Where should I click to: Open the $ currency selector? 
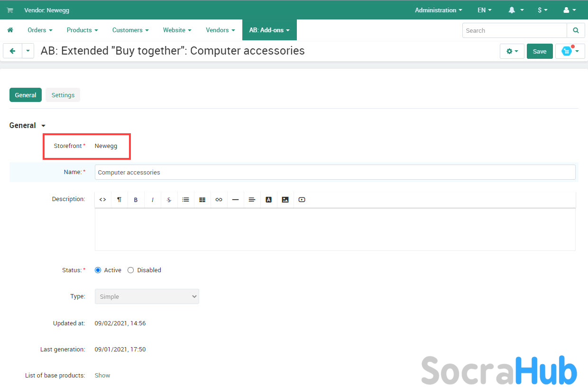[542, 10]
